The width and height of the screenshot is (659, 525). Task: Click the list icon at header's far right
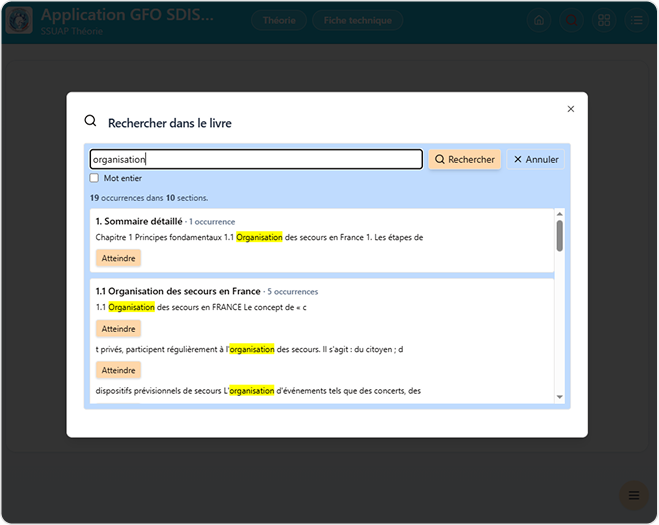pyautogui.click(x=636, y=20)
